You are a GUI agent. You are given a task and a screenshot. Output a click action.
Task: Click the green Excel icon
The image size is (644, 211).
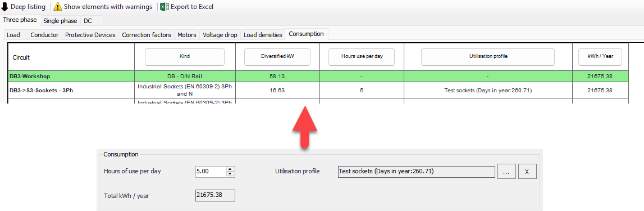point(165,7)
